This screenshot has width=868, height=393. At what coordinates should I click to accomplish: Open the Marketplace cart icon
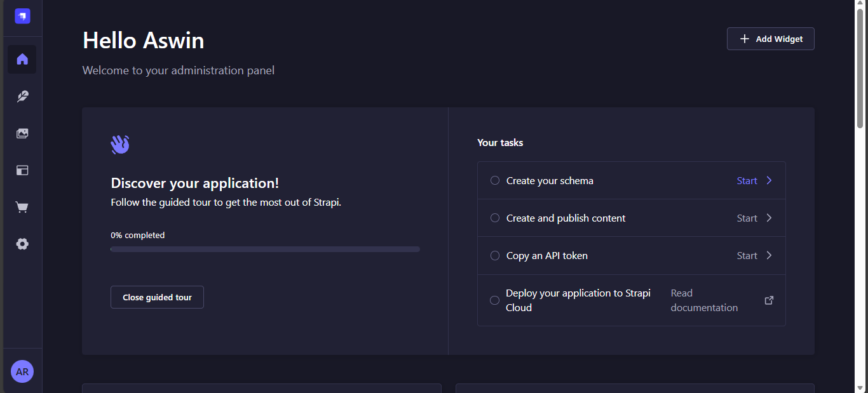coord(22,207)
